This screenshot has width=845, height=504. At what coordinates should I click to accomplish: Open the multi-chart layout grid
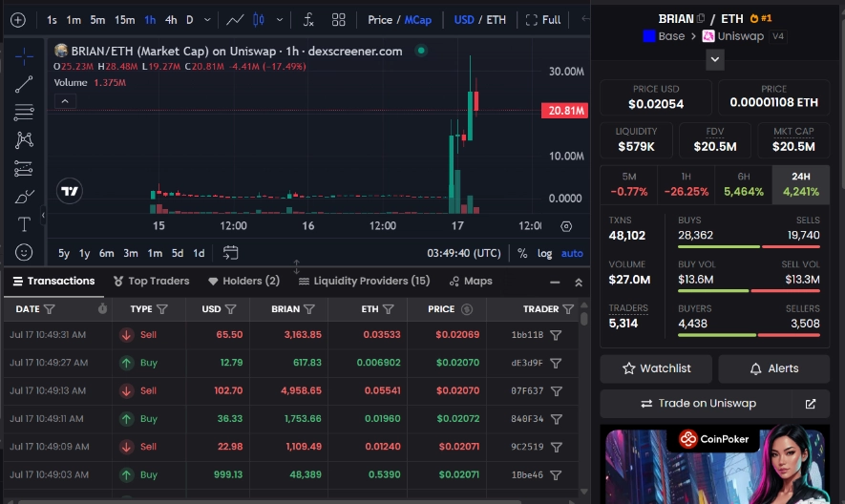(x=338, y=20)
